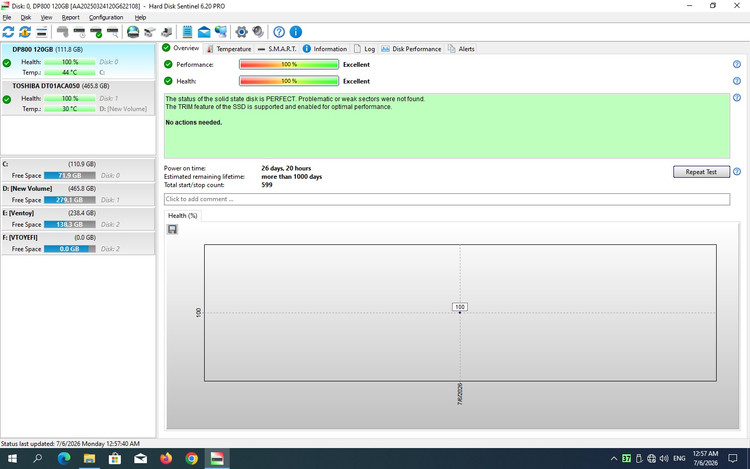Click the status last updated text in status bar

click(x=70, y=444)
